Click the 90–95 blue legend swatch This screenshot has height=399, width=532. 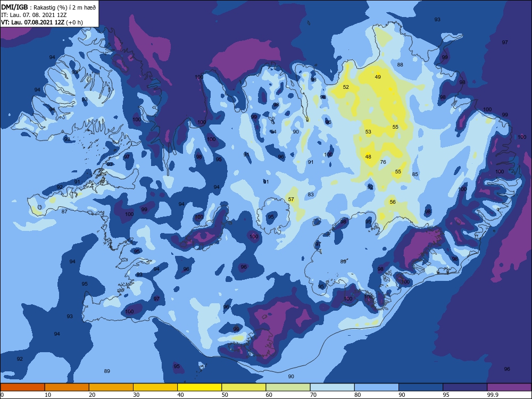[x=421, y=387]
